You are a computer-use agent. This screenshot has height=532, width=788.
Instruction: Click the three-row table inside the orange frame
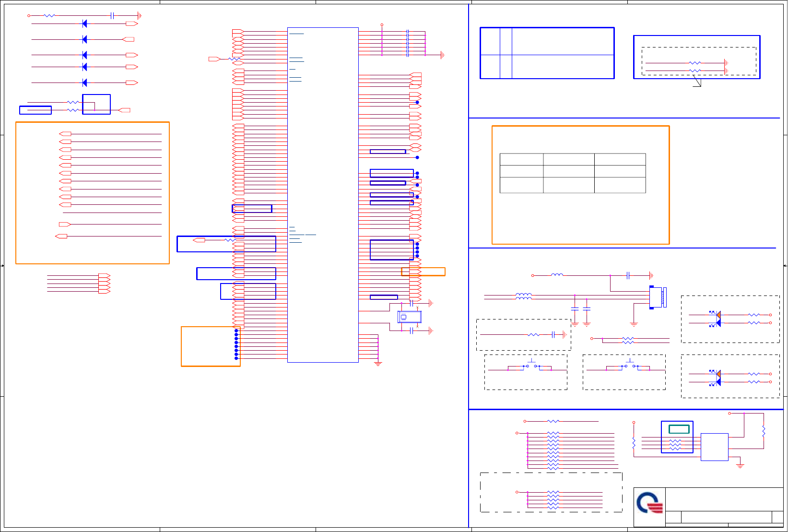point(573,173)
